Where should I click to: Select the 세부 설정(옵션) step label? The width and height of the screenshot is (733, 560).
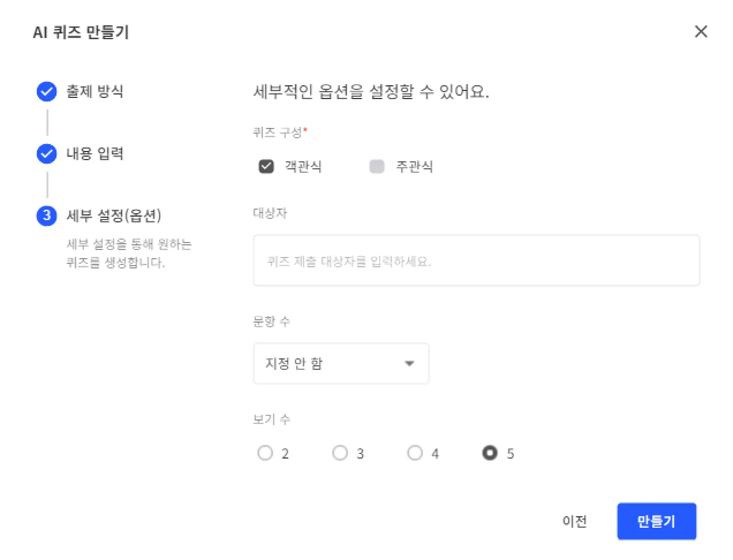114,216
